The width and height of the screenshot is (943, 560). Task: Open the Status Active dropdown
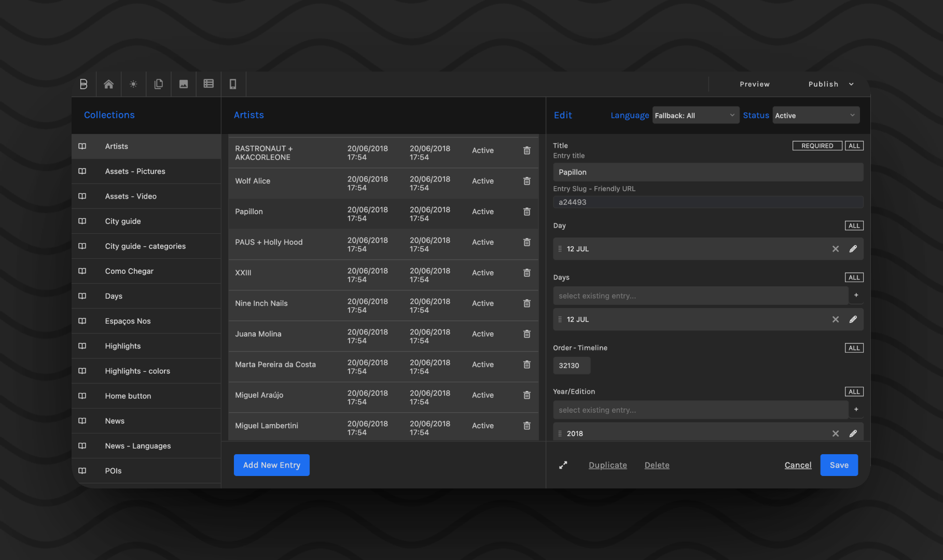click(x=815, y=115)
